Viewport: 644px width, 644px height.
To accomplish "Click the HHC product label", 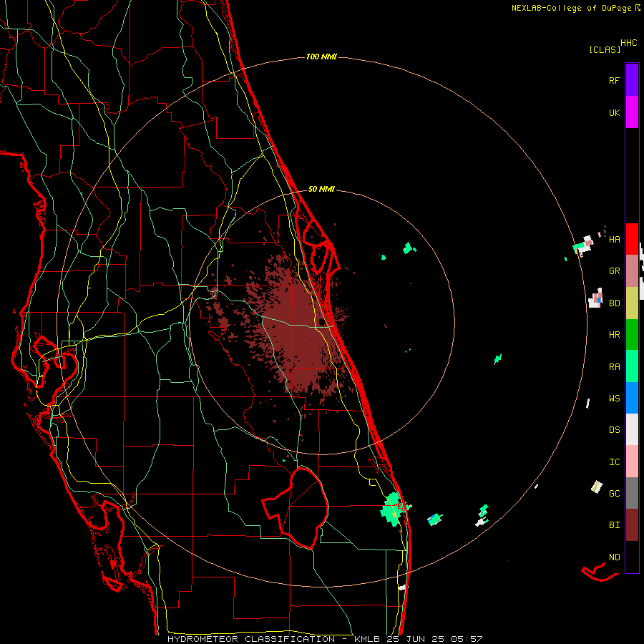I will 628,43.
